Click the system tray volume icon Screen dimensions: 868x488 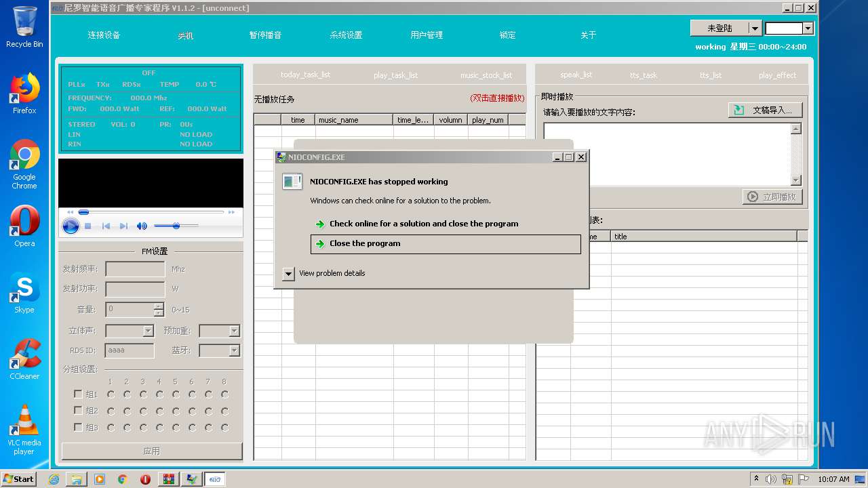tap(771, 479)
